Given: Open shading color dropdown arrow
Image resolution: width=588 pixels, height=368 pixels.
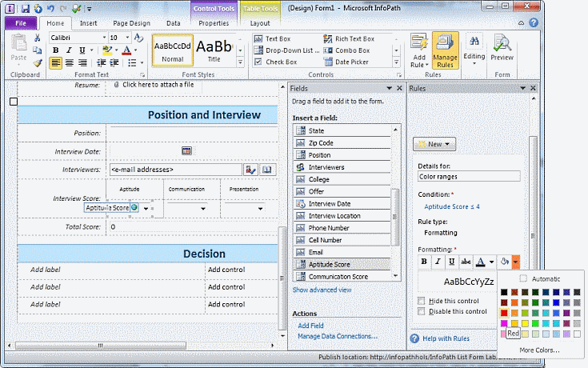Looking at the screenshot, I should (x=516, y=262).
